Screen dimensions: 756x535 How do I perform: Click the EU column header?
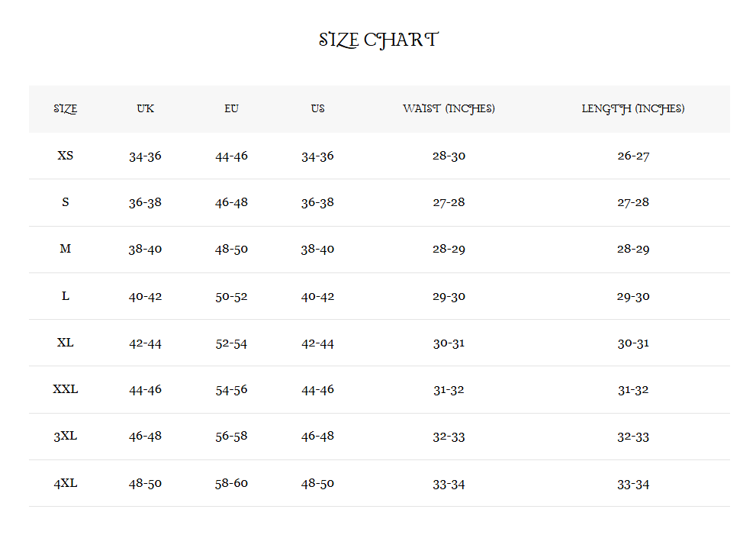231,109
